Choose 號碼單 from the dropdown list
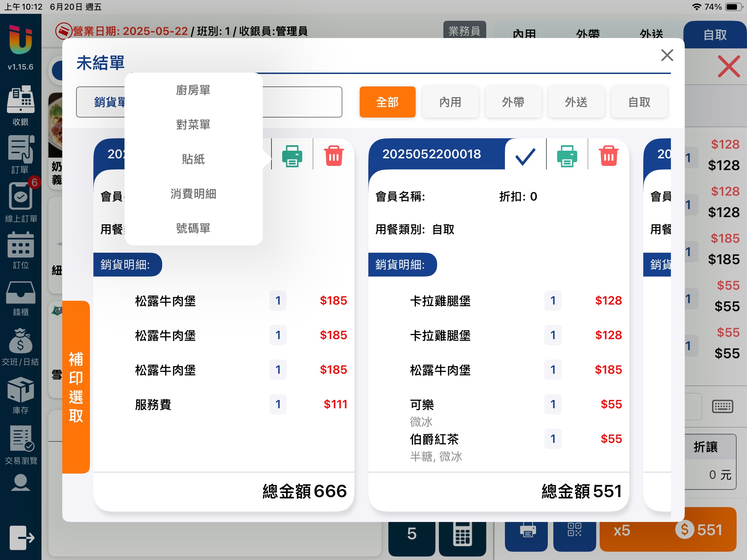 click(193, 228)
